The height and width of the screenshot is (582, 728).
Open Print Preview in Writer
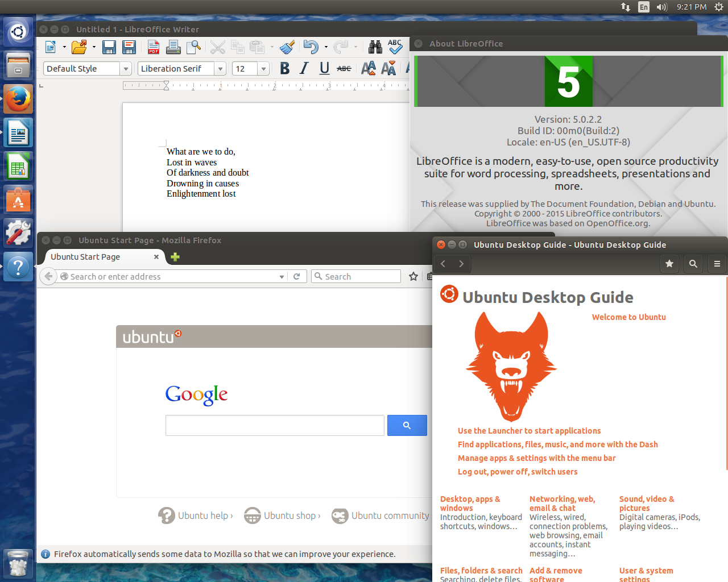click(193, 47)
